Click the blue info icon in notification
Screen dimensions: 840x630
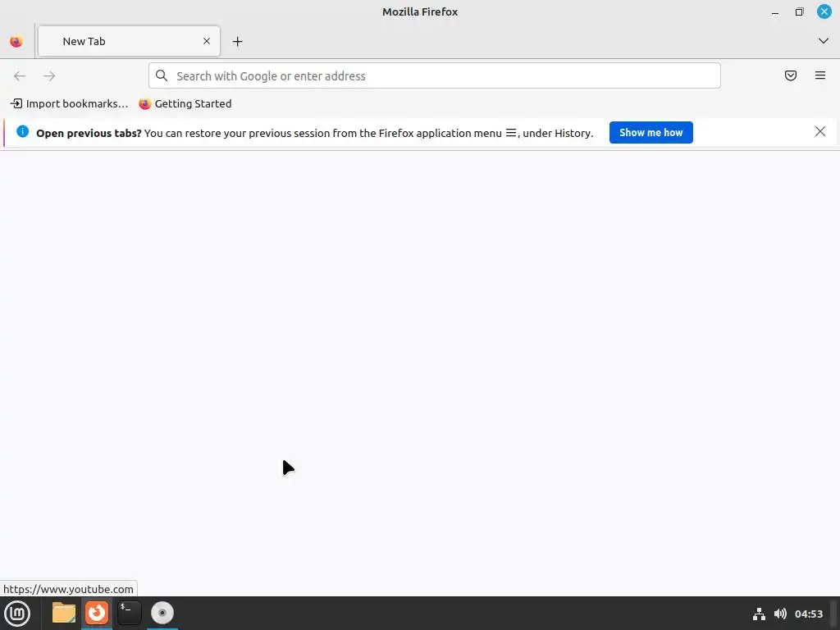pyautogui.click(x=22, y=132)
